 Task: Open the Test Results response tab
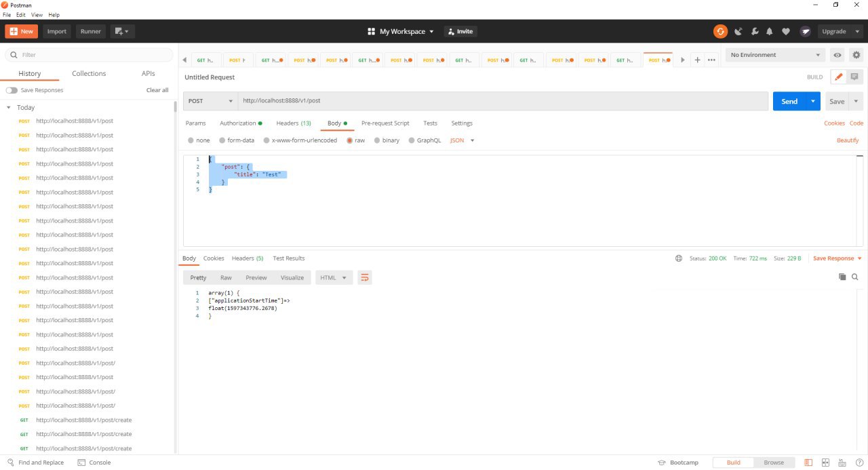(289, 258)
